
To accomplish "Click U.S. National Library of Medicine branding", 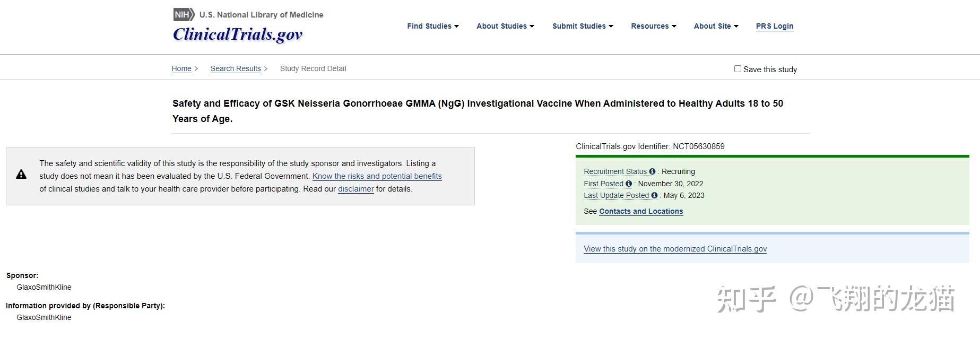I will click(261, 14).
